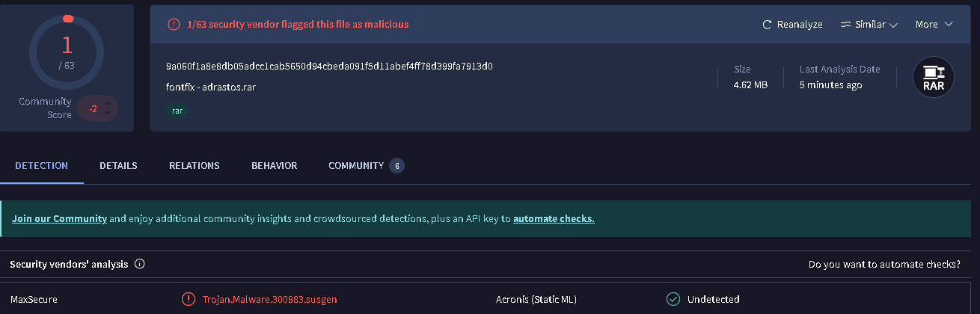
Task: Open the More dropdown menu
Action: (x=934, y=25)
